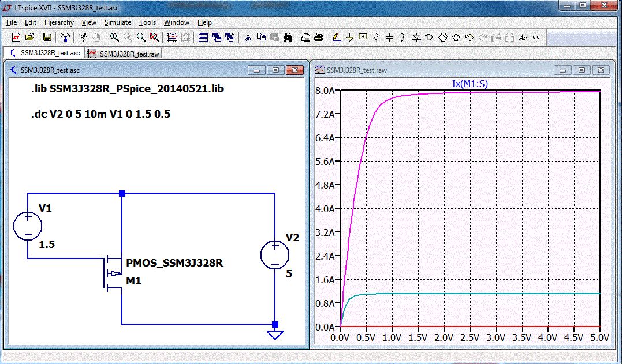Select the Capacitor tool
Image resolution: width=622 pixels, height=364 pixels.
pyautogui.click(x=389, y=37)
